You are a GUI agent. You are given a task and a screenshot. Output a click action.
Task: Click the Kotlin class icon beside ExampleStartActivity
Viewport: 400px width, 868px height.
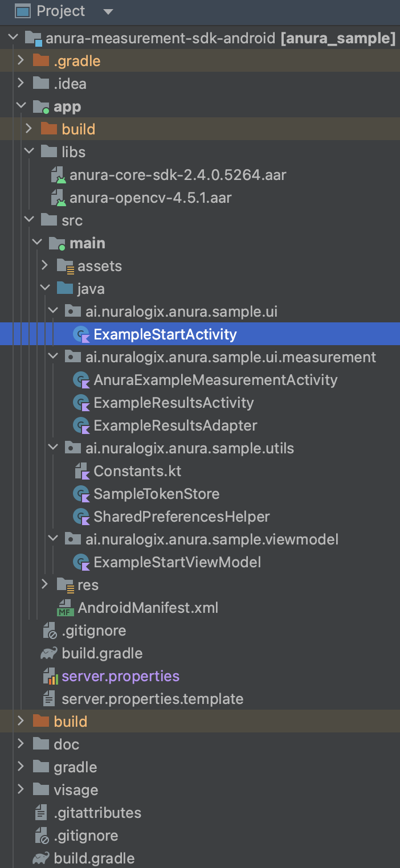tap(82, 334)
